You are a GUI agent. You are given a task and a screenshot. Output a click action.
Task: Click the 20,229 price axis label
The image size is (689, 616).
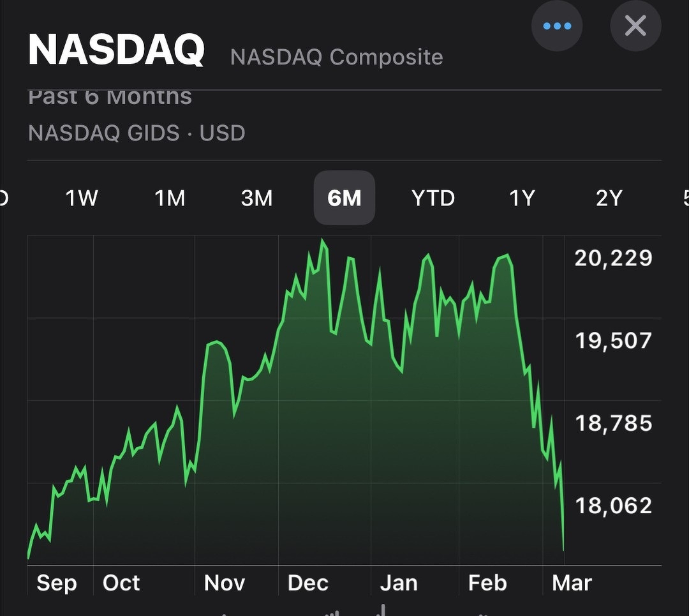coord(613,258)
